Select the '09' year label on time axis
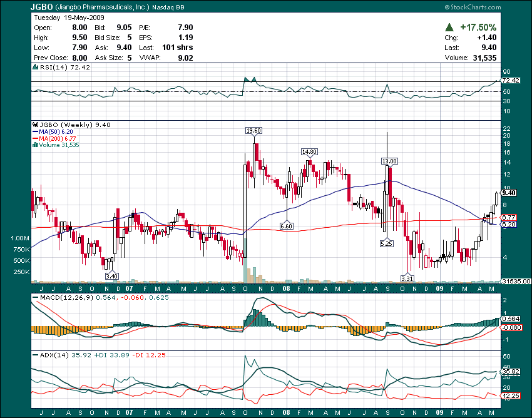Image resolution: width=532 pixels, height=418 pixels. (x=438, y=288)
